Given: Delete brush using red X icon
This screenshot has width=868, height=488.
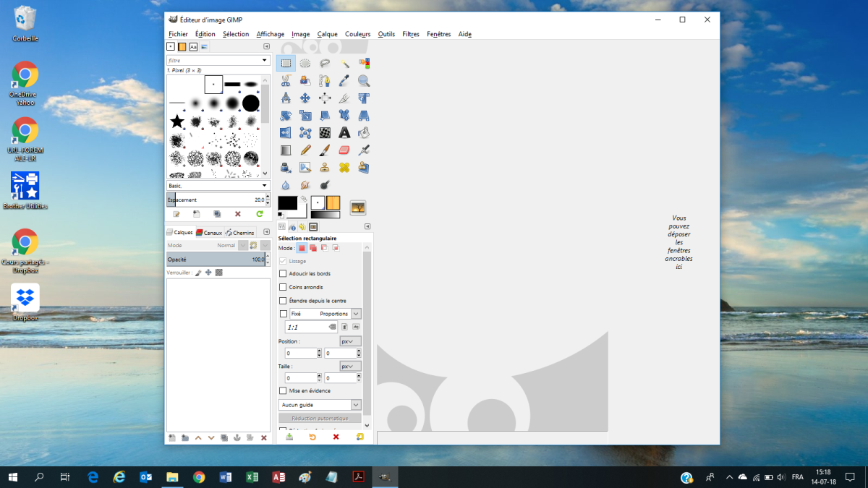Looking at the screenshot, I should 238,214.
